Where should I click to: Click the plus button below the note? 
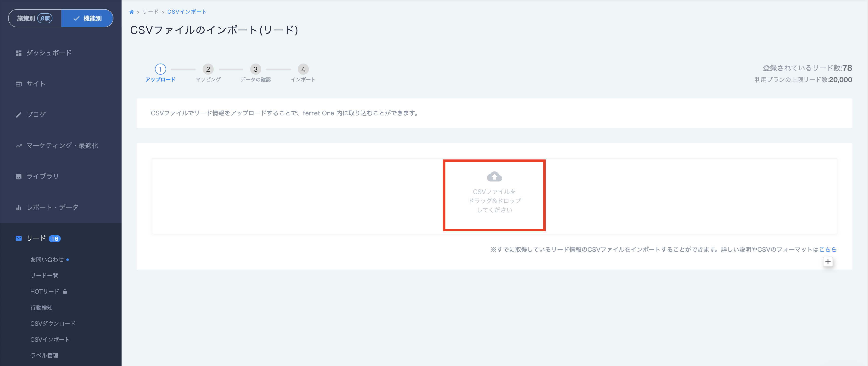828,262
